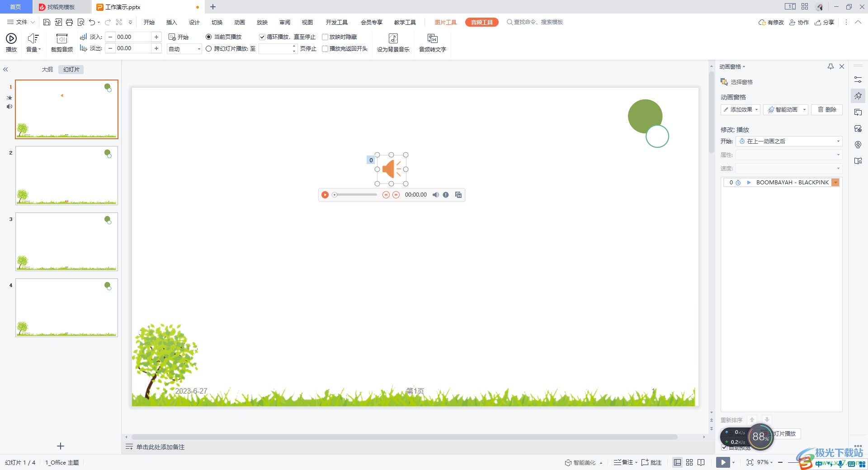Collapse the slide thumbnail panel
Screen dimensions: 868x470
(x=5, y=69)
